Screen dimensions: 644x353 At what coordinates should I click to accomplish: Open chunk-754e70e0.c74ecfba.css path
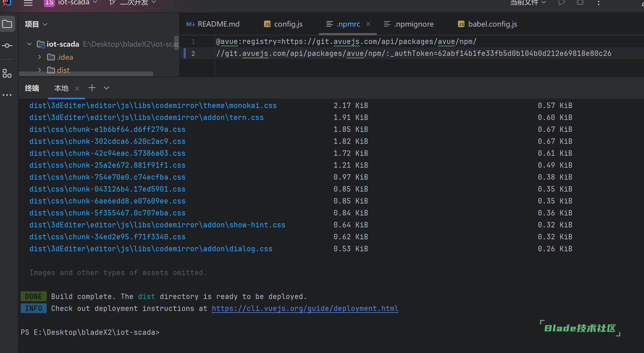[107, 177]
